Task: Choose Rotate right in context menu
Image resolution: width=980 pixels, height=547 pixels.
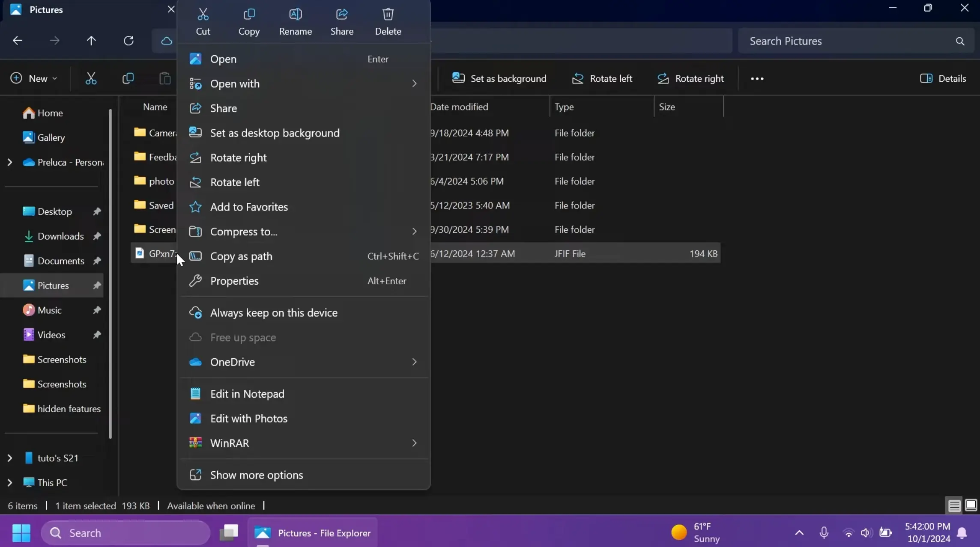Action: 303,158
